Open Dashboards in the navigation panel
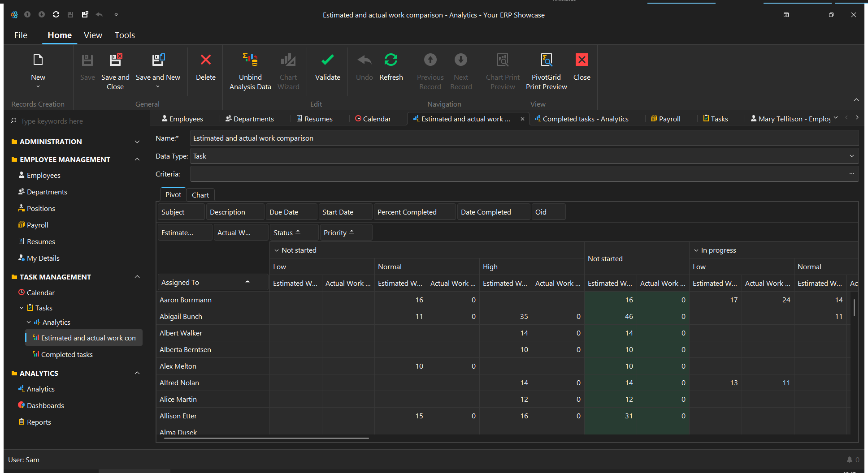 point(45,405)
